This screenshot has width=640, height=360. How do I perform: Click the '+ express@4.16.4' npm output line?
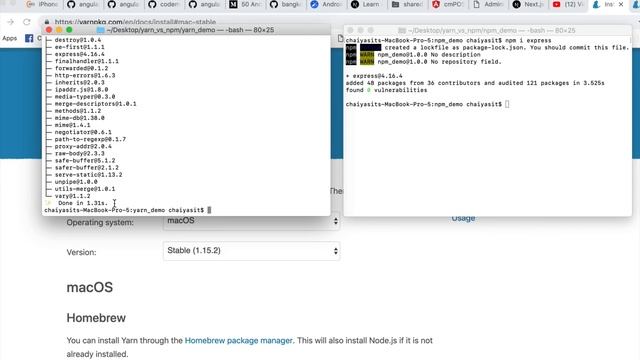coord(374,76)
